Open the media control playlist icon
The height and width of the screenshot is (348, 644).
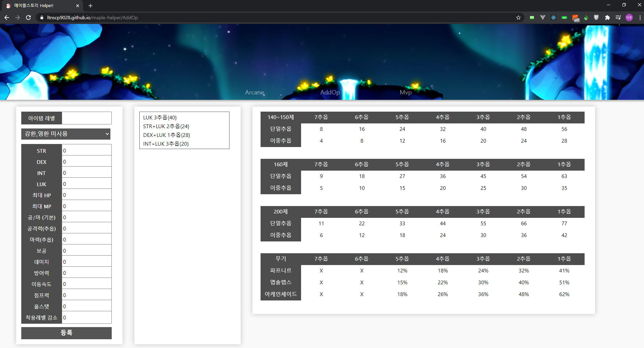click(618, 18)
